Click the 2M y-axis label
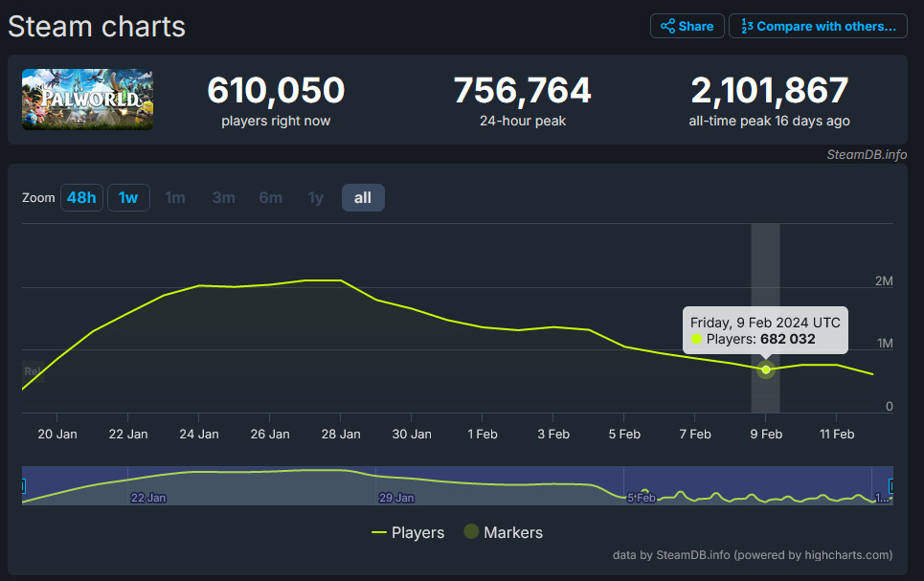 pyautogui.click(x=884, y=281)
